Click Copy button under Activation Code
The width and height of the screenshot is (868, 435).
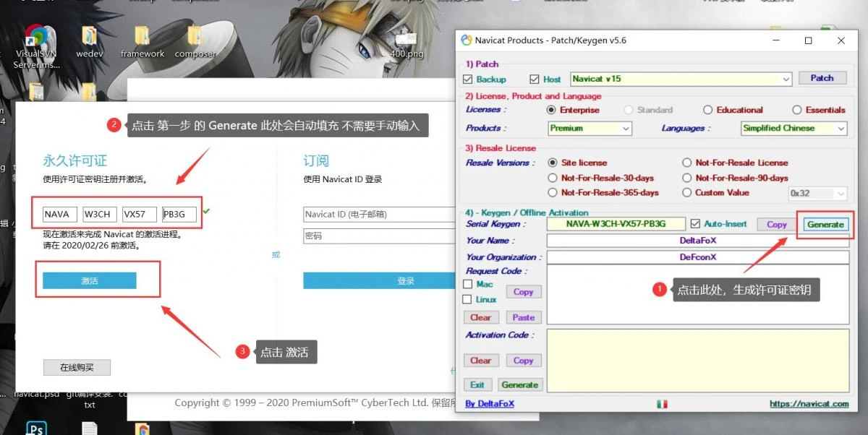tap(523, 361)
